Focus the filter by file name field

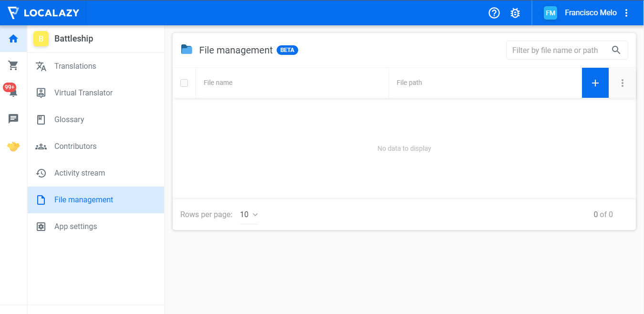point(556,50)
